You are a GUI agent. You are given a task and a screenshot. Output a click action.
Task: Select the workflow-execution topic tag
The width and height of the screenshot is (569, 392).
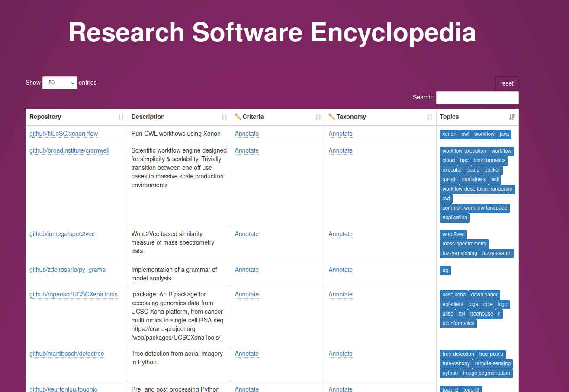pos(464,151)
